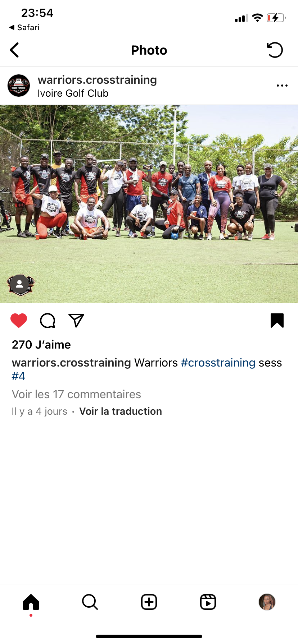Tap Voir la traduction
Screen dimensions: 298x644
coord(121,411)
